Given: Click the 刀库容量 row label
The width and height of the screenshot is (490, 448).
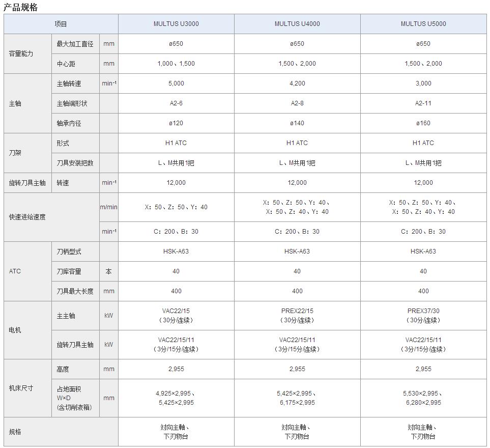Looking at the screenshot, I should click(x=69, y=271).
